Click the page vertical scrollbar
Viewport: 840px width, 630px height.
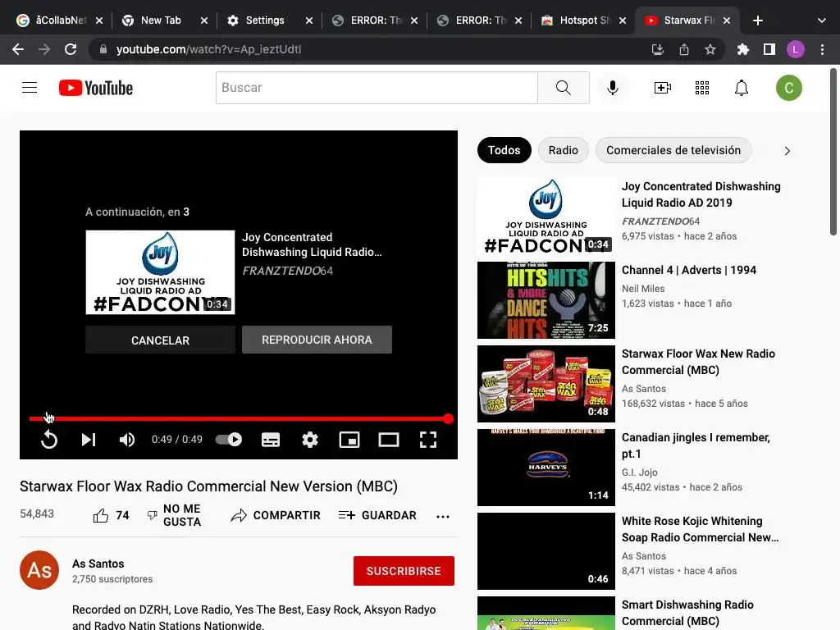pos(833,152)
